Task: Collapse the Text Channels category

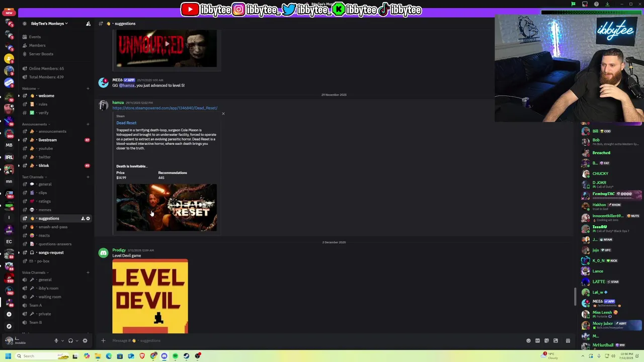Action: 34,177
